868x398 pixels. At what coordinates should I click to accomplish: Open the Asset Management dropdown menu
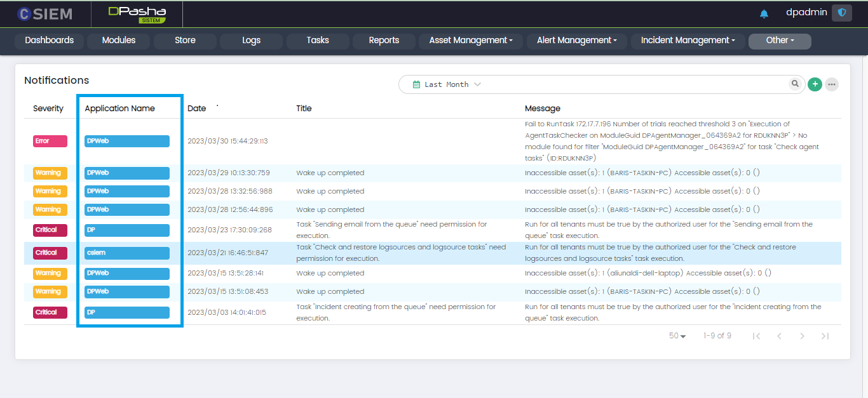tap(471, 41)
